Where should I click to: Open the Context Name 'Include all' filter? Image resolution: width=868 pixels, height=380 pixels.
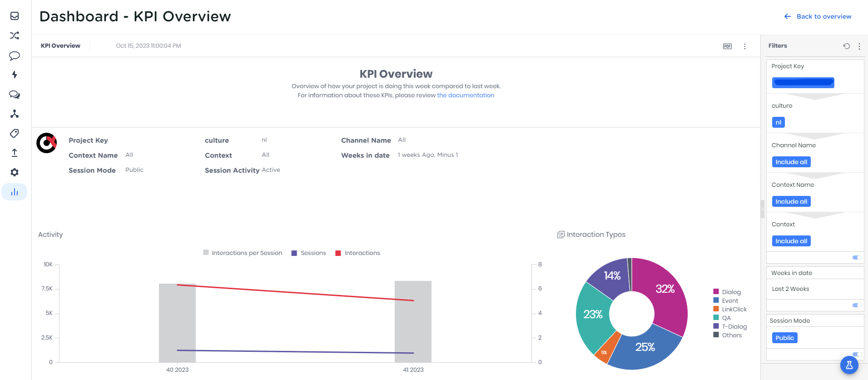(x=791, y=202)
